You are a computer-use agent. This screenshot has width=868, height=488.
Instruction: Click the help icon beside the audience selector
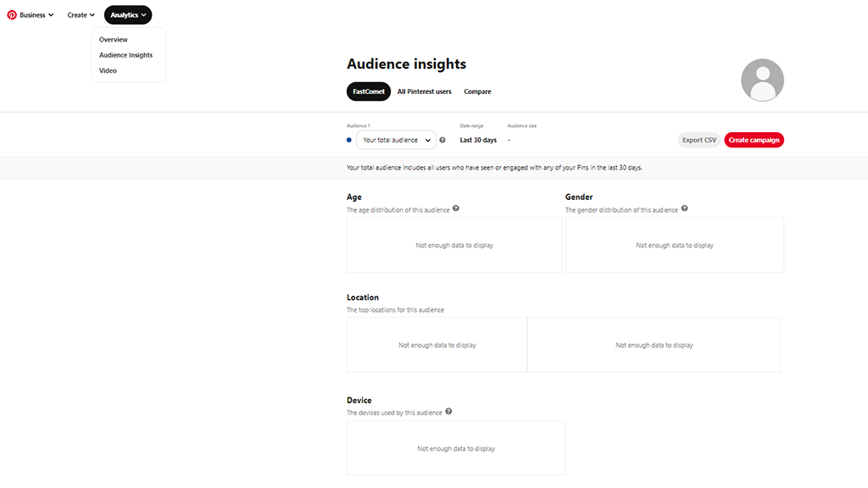tap(442, 140)
